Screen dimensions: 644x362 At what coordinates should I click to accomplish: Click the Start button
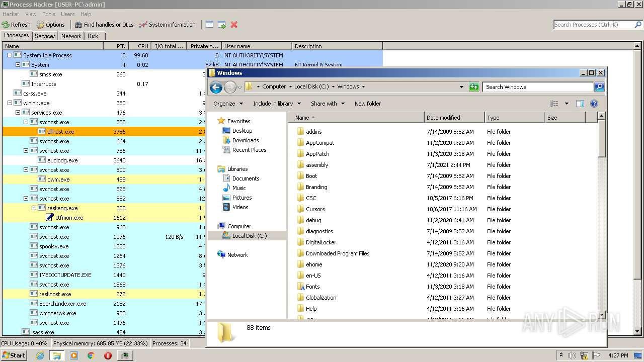click(14, 355)
